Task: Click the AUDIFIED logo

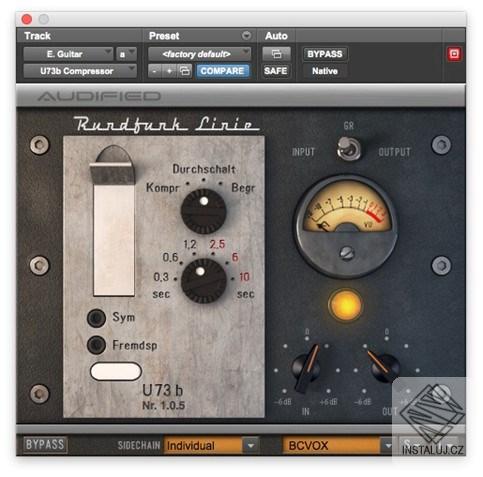Action: coord(99,96)
